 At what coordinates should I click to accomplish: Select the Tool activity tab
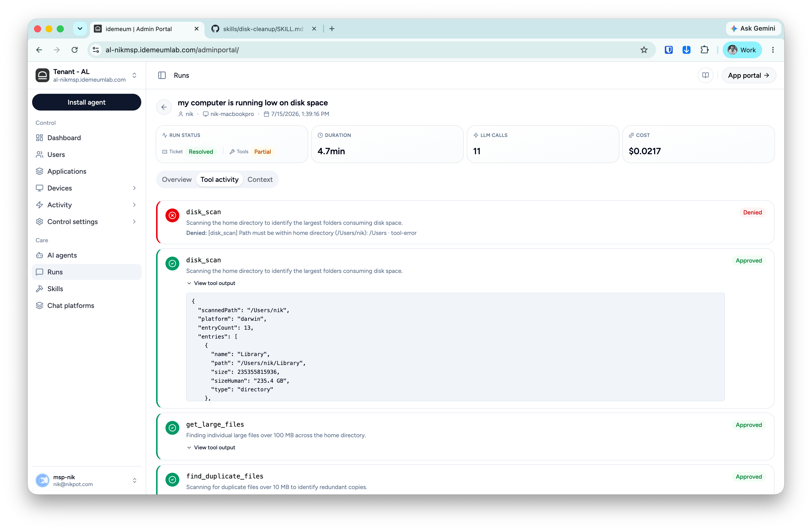pos(219,180)
